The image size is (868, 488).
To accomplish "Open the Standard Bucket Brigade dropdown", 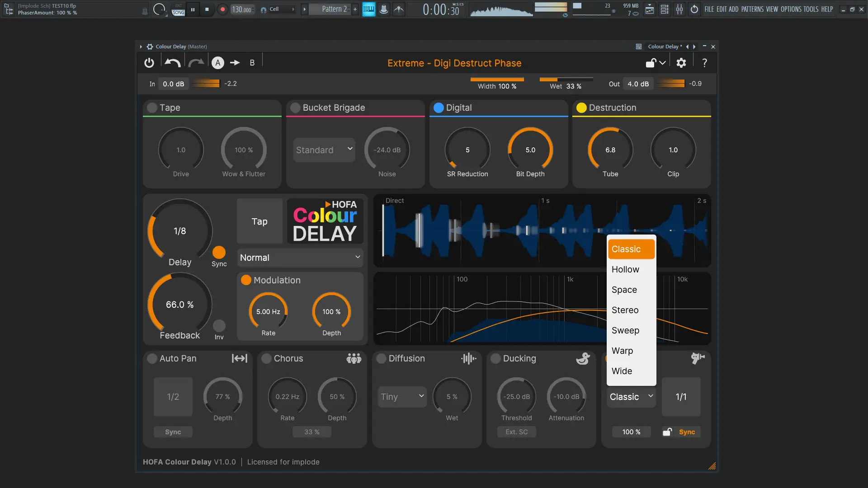I will coord(324,150).
